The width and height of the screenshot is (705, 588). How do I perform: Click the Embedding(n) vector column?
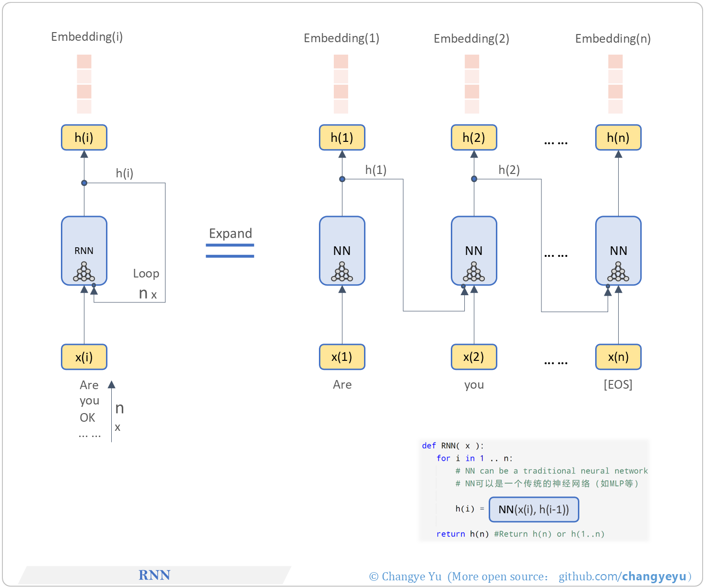(x=615, y=84)
